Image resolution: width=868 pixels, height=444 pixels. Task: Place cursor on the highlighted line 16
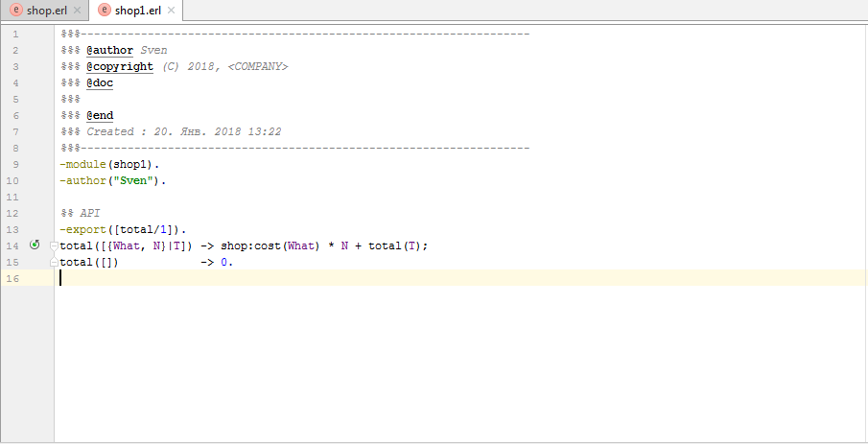point(461,278)
